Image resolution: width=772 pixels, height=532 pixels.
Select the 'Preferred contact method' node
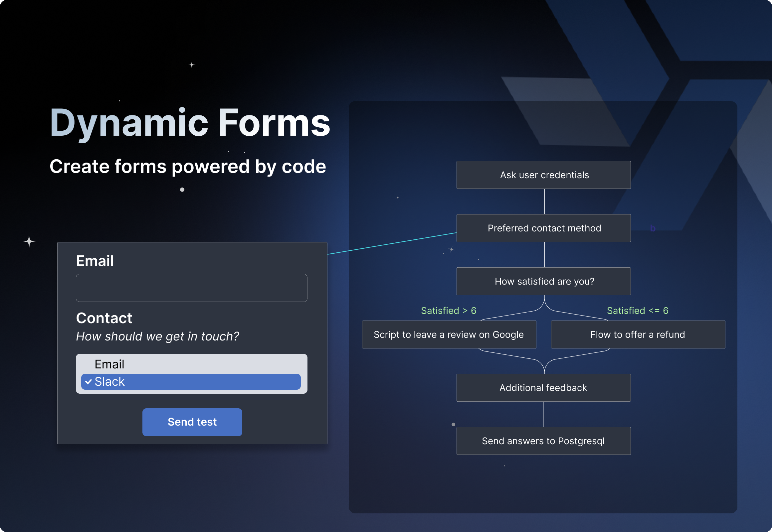pos(544,228)
